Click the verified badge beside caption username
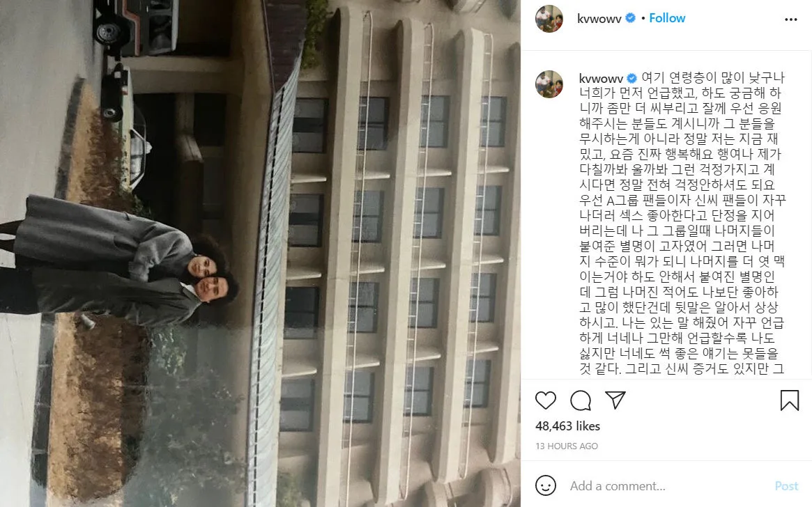Screen dimensions: 812x507 (631, 78)
